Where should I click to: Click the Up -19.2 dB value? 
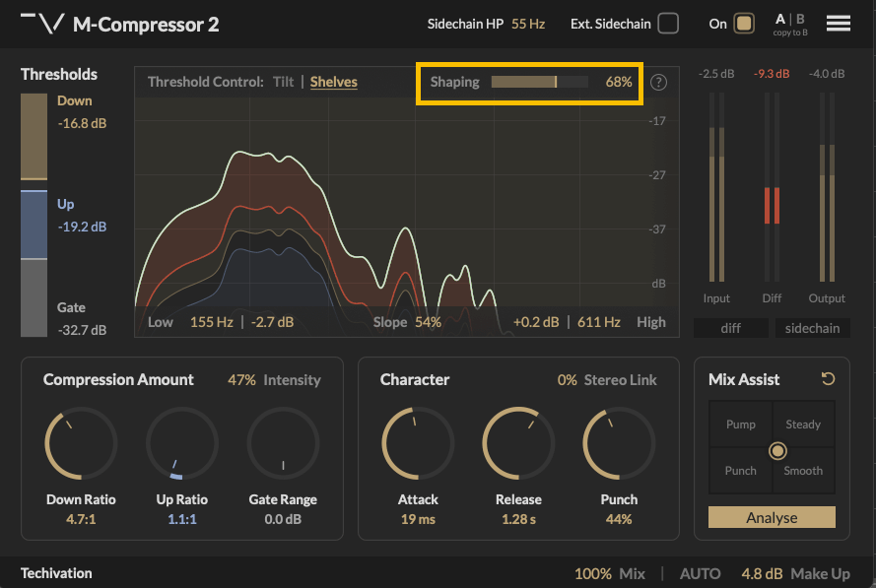82,227
